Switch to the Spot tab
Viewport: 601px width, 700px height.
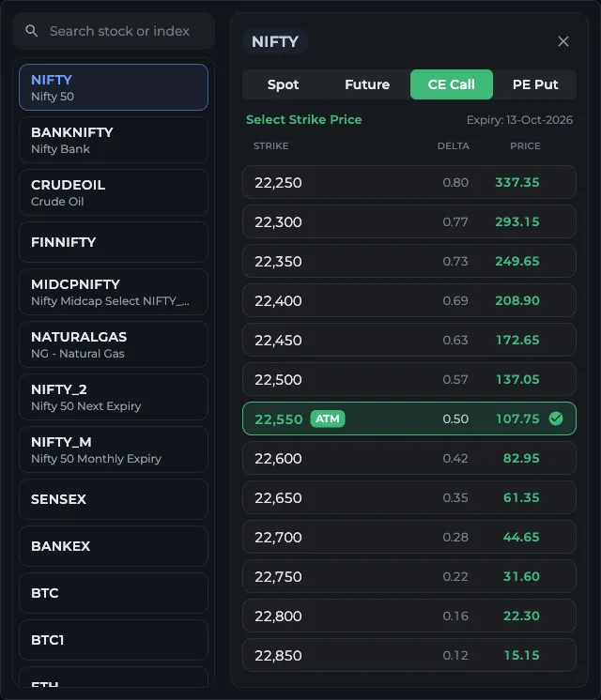click(x=283, y=84)
